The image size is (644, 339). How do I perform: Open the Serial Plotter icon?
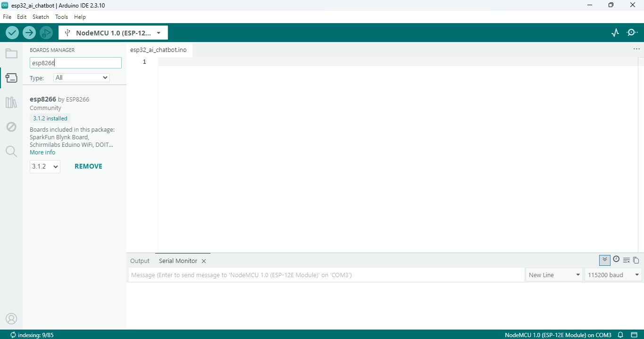(615, 33)
